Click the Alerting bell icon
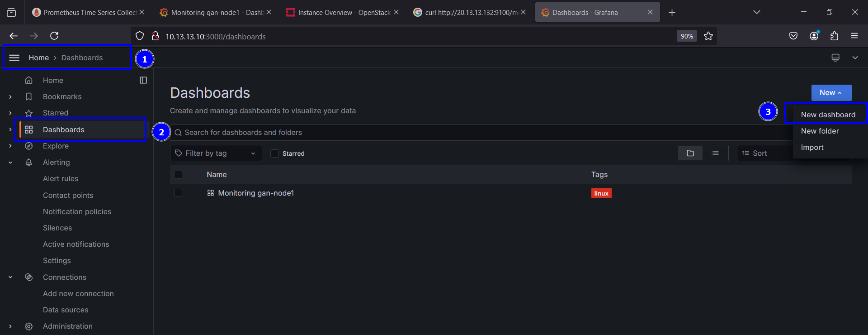Image resolution: width=868 pixels, height=335 pixels. 29,162
